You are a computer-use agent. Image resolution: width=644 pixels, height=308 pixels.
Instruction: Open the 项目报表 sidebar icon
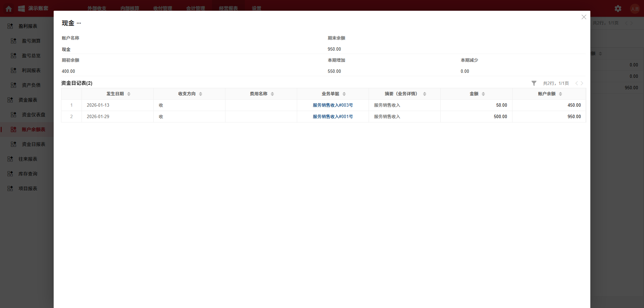tap(10, 188)
